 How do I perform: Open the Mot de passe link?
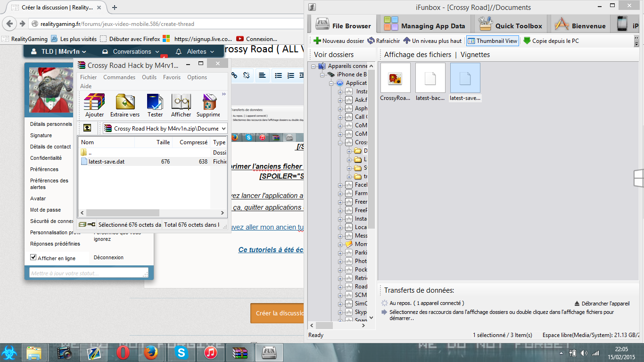[45, 210]
